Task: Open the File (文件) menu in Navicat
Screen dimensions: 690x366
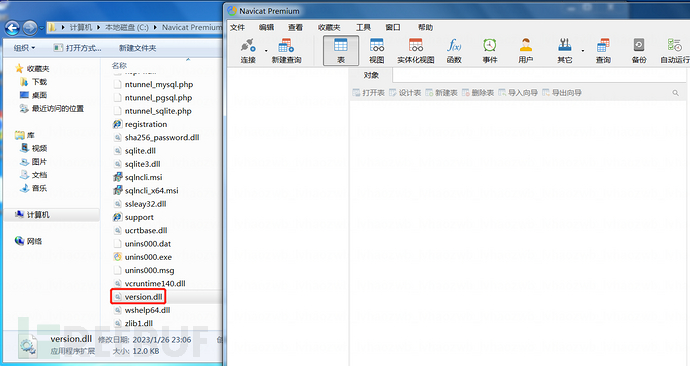Action: click(237, 27)
